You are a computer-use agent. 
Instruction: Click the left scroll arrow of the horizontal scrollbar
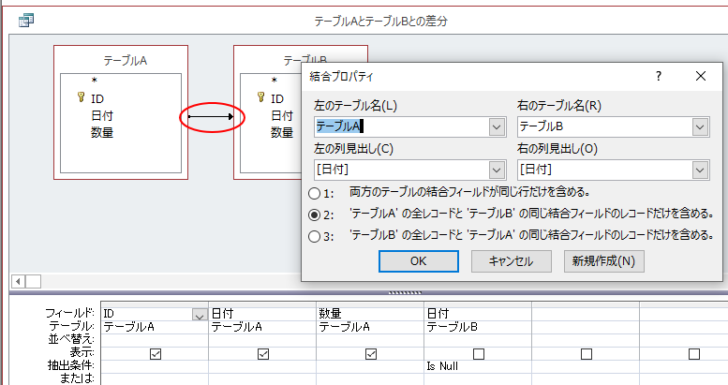pyautogui.click(x=19, y=281)
